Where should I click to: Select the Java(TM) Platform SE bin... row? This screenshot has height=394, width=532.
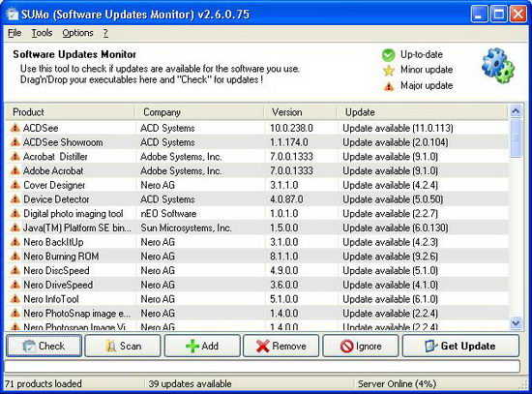coord(256,227)
